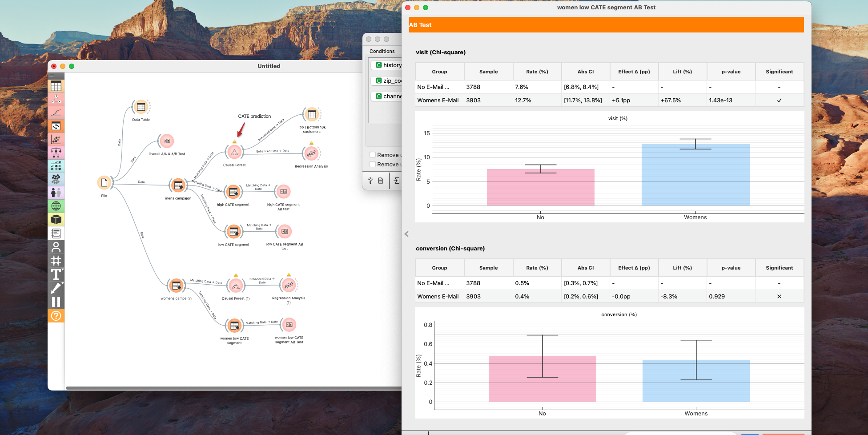The image size is (868, 435).
Task: Open the Geo category with globe icon
Action: [56, 206]
